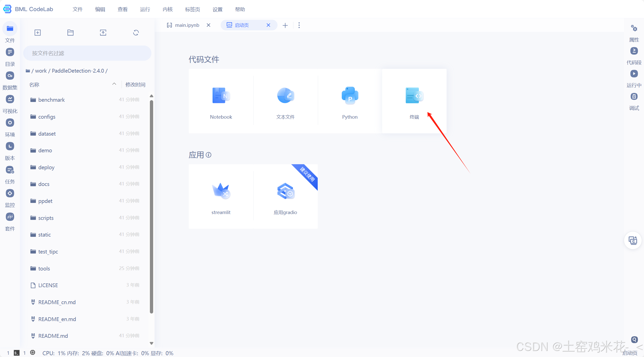The width and height of the screenshot is (644, 357).
Task: Click the plus button to add tab
Action: (285, 25)
